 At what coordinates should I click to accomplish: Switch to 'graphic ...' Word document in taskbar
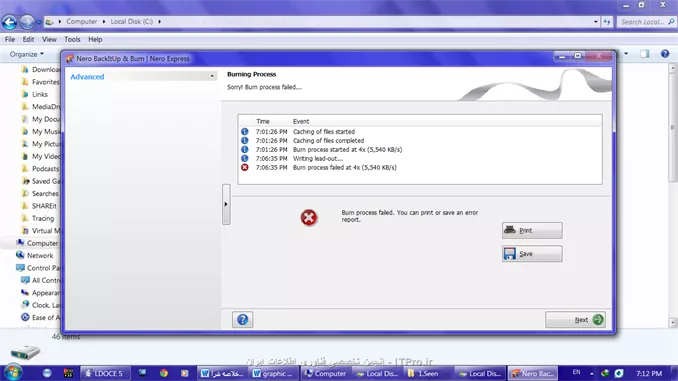pos(273,373)
